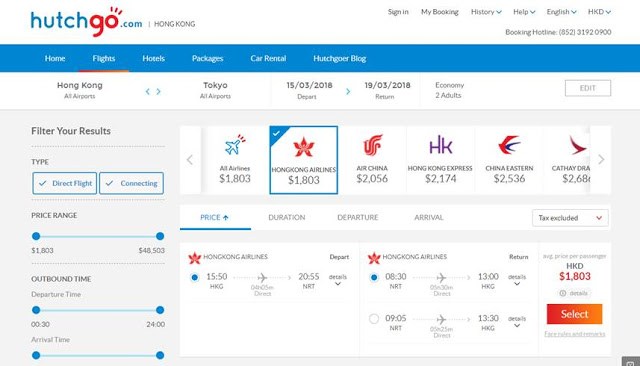Open Fare rules and remarks link
Viewport: 640px width, 366px height.
click(x=575, y=334)
